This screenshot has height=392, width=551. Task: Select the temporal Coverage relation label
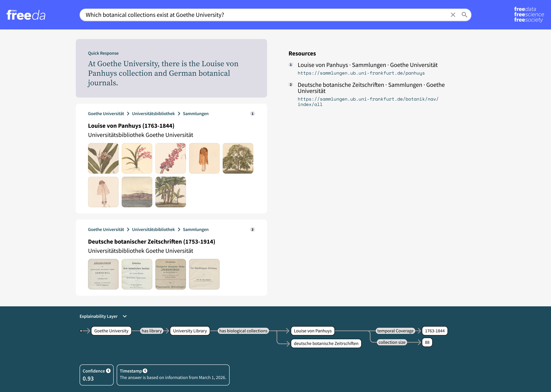[x=395, y=331]
